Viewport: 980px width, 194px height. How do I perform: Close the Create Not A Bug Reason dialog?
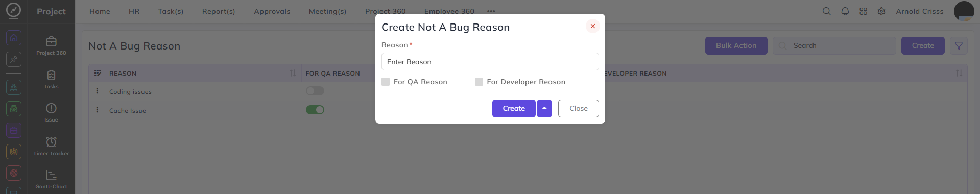point(592,26)
